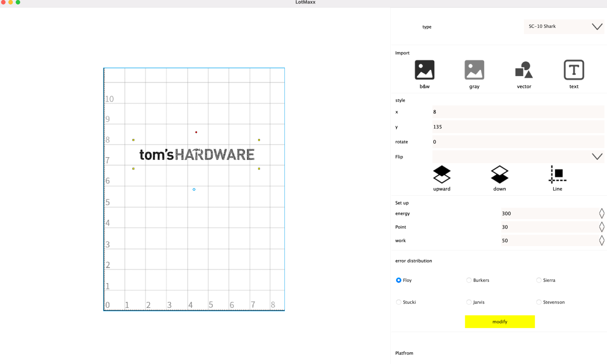Select the Floy error distribution

[399, 280]
